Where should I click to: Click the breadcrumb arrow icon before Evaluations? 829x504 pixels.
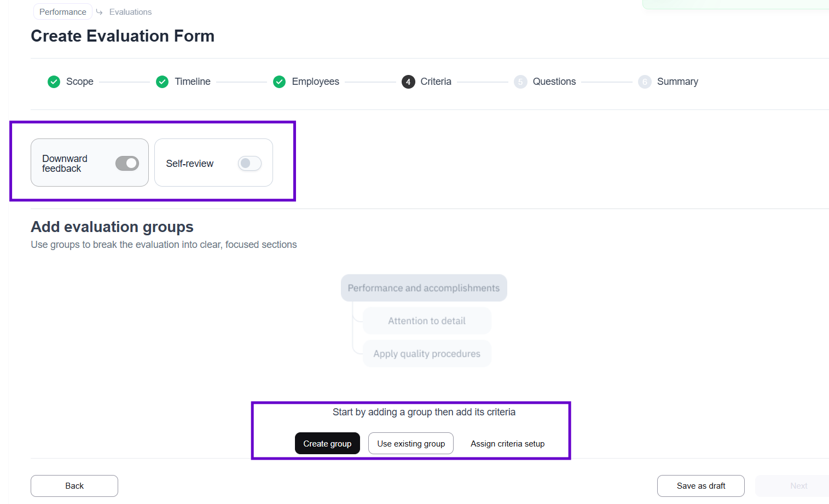point(99,11)
